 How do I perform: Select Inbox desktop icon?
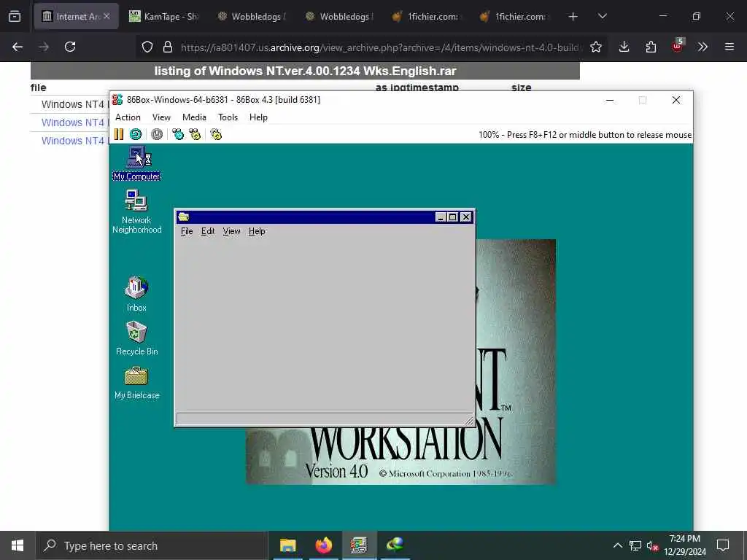point(136,294)
